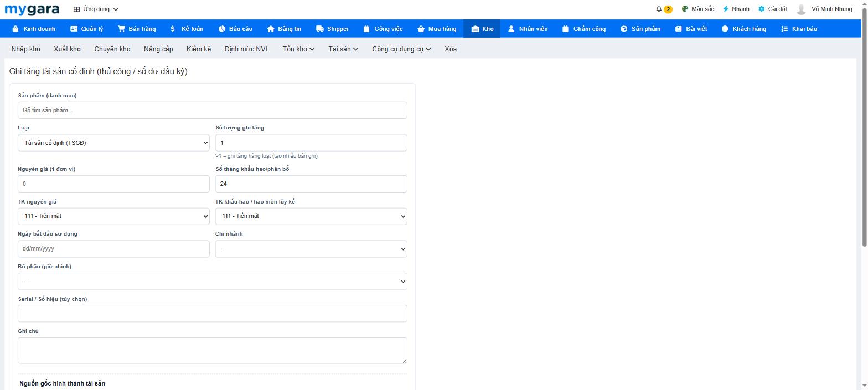868x390 pixels.
Task: Go to the Nhập kho tab
Action: tap(25, 49)
